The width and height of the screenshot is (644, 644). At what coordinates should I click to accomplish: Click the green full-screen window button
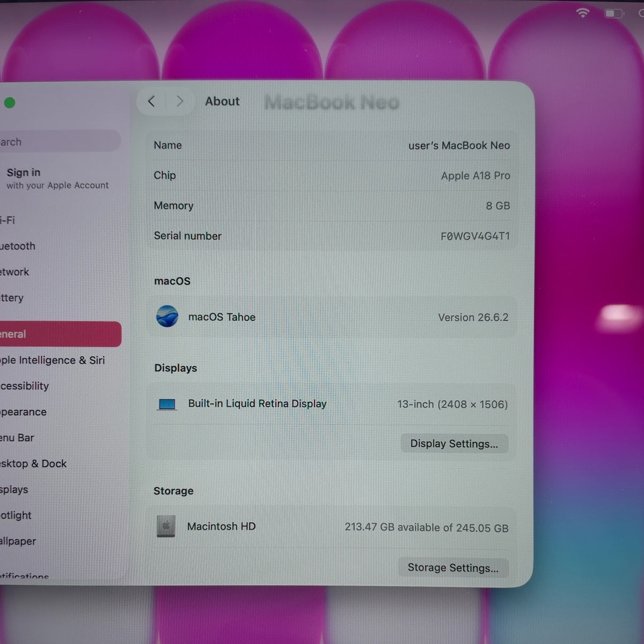tap(10, 103)
